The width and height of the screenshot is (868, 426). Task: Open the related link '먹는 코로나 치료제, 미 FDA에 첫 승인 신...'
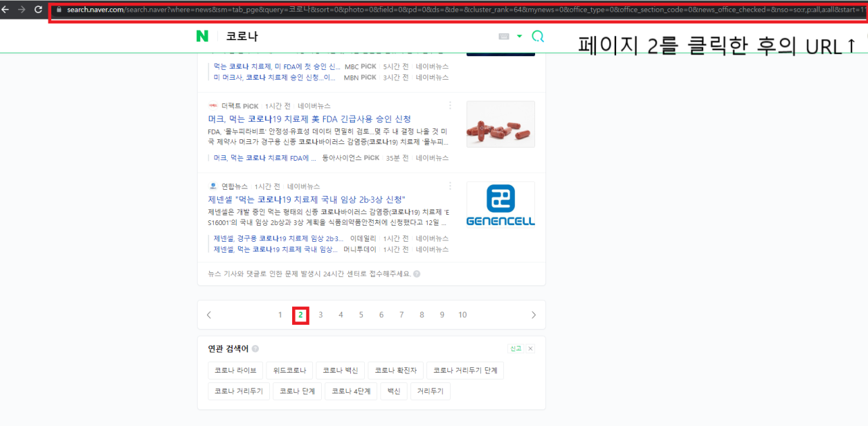(x=277, y=66)
